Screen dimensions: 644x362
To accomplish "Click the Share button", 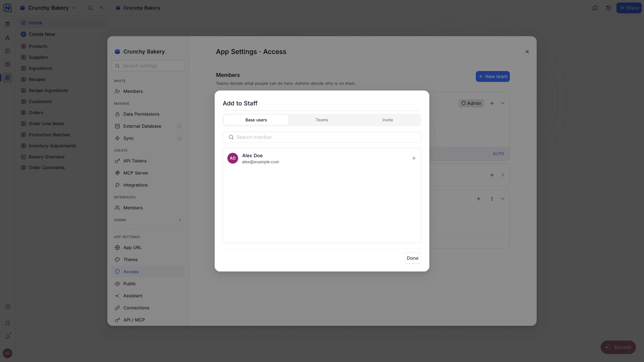I will pyautogui.click(x=629, y=8).
